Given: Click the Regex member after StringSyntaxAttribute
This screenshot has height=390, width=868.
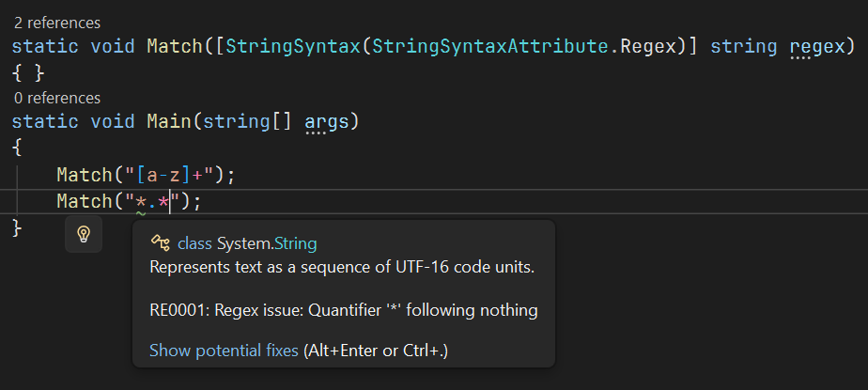Looking at the screenshot, I should coord(647,46).
